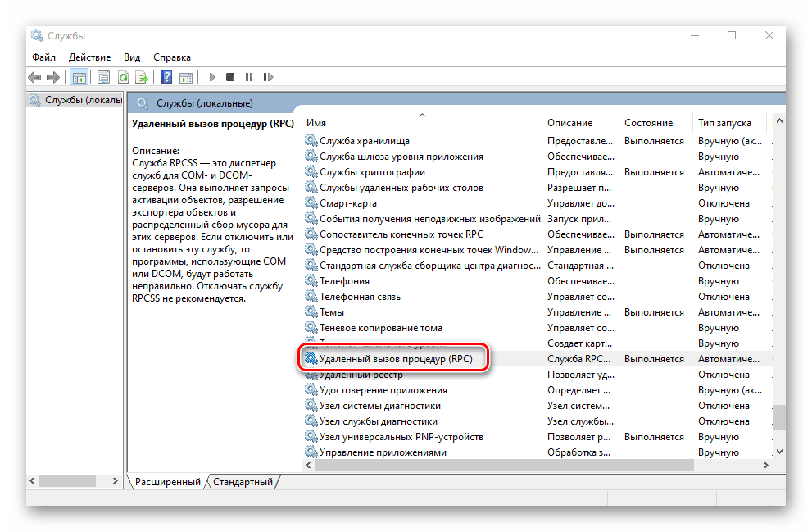This screenshot has height=532, width=812.
Task: Click the Служба RPC... description cell
Action: click(x=579, y=358)
